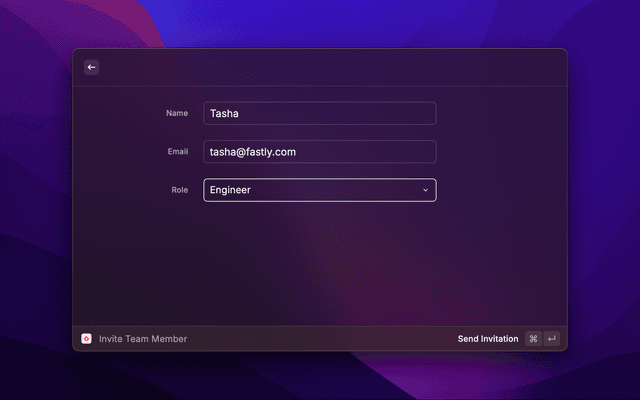
Task: Click the Role field label
Action: (x=179, y=190)
